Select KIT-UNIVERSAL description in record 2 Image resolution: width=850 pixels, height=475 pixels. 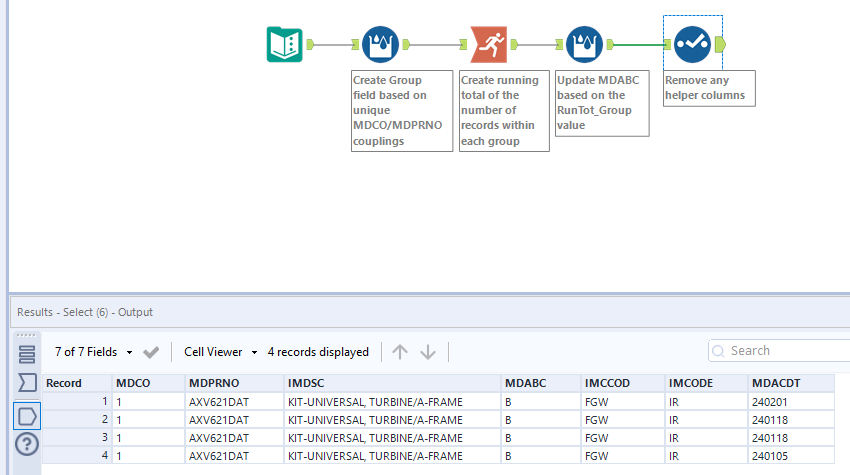tap(392, 420)
